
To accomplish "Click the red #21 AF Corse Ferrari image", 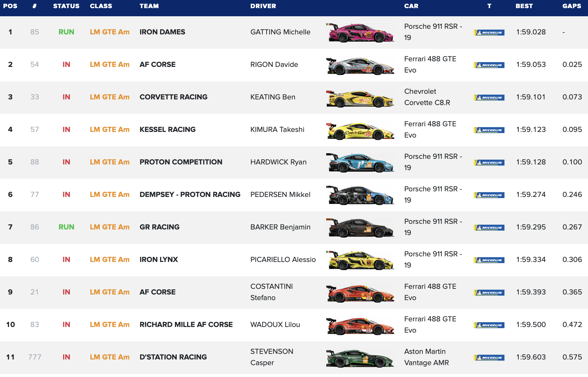I will coord(360,293).
